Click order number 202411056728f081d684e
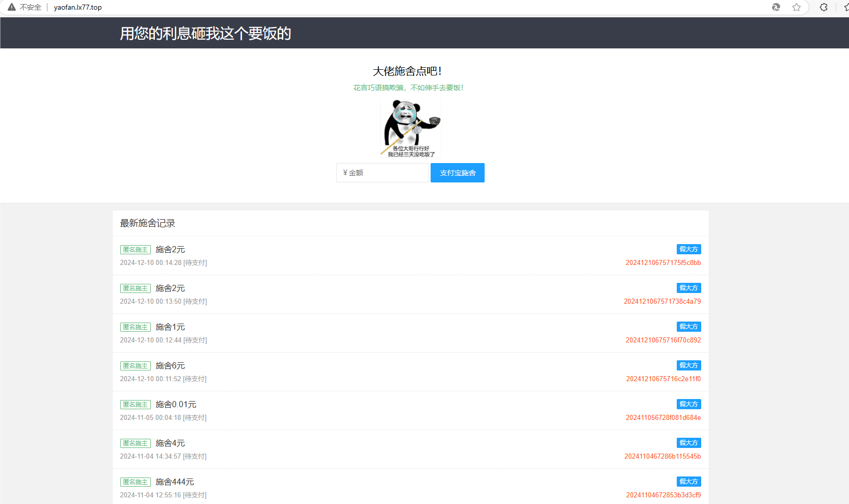This screenshot has height=504, width=849. (664, 418)
